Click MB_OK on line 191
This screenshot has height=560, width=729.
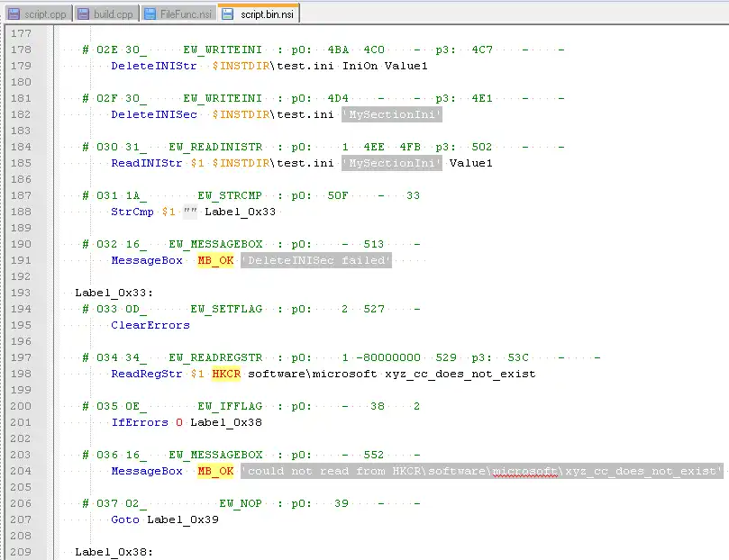point(215,260)
